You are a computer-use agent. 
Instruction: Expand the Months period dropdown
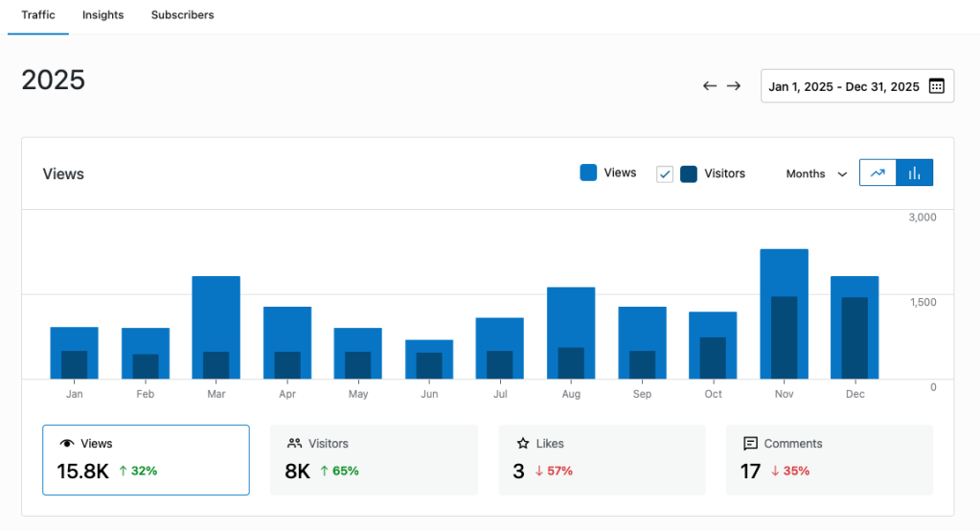coord(816,173)
